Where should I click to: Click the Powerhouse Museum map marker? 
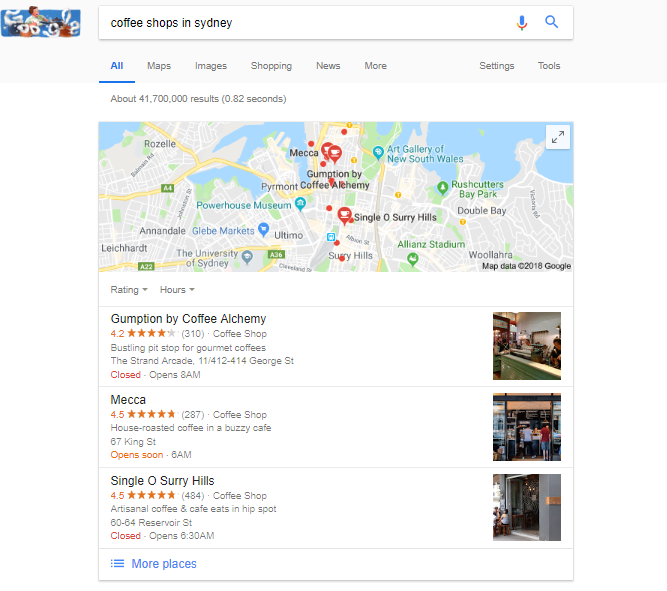pos(300,204)
